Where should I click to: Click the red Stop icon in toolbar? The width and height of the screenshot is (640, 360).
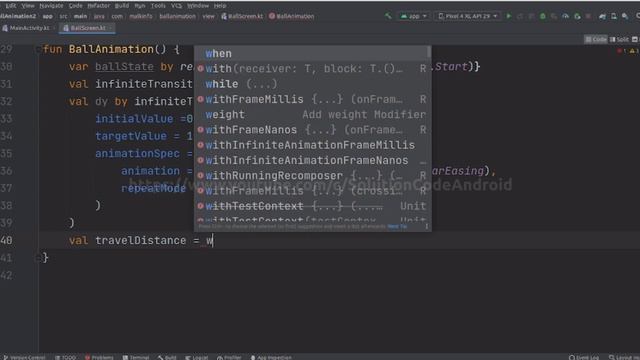pos(588,16)
